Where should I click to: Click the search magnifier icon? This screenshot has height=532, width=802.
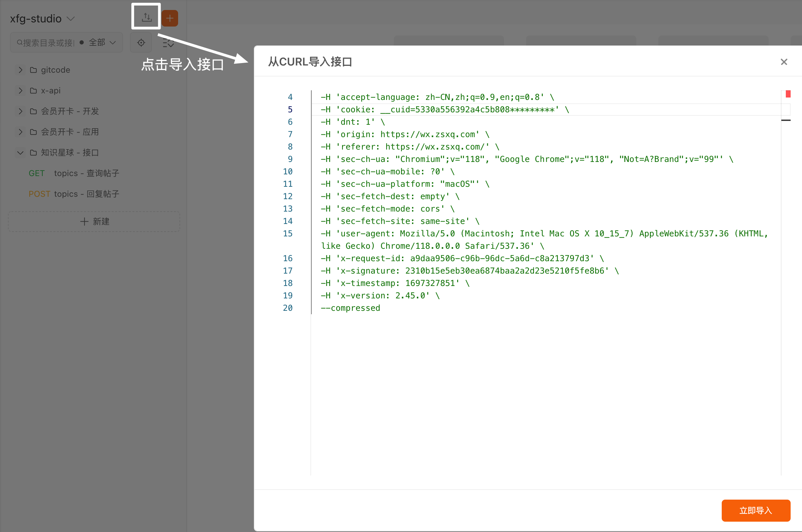20,43
